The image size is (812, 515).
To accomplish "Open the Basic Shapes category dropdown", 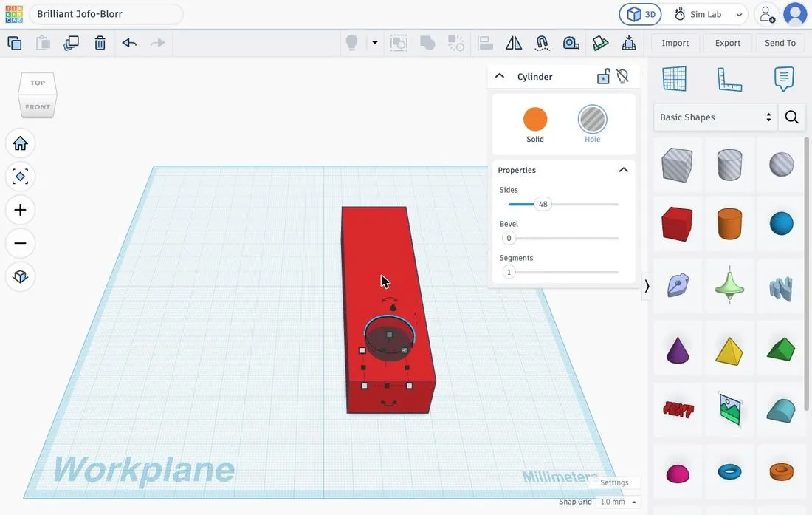I will pos(715,117).
